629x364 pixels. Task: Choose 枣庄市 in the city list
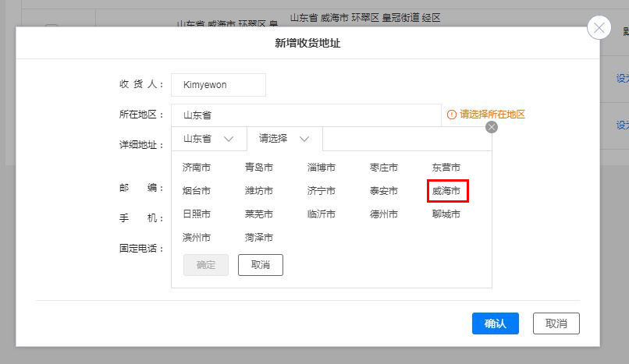click(x=383, y=168)
